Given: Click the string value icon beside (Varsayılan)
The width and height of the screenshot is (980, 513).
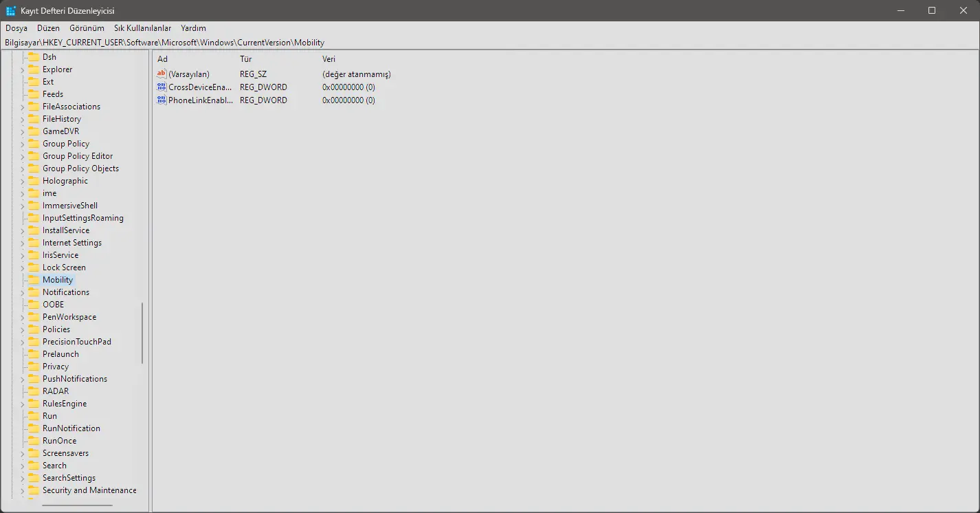Looking at the screenshot, I should coord(162,74).
